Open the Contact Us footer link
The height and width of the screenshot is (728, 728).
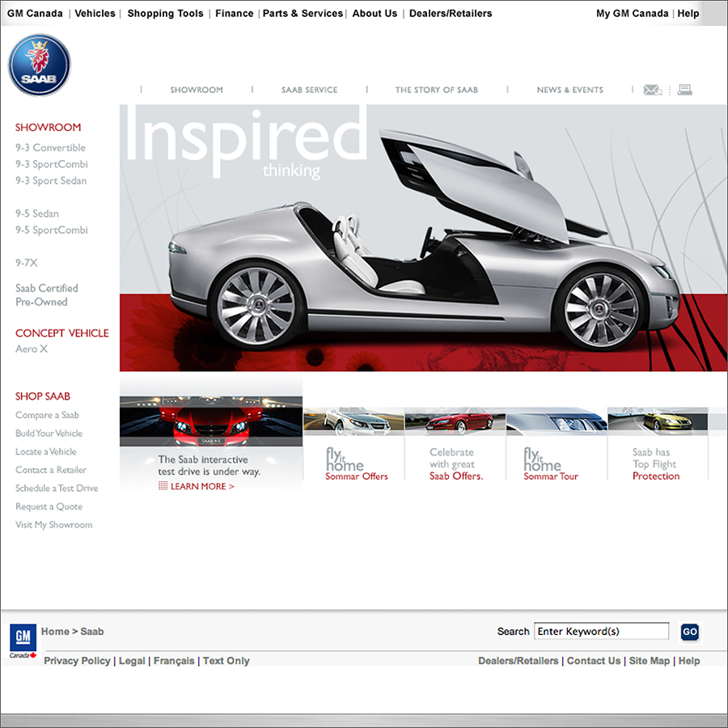coord(594,661)
